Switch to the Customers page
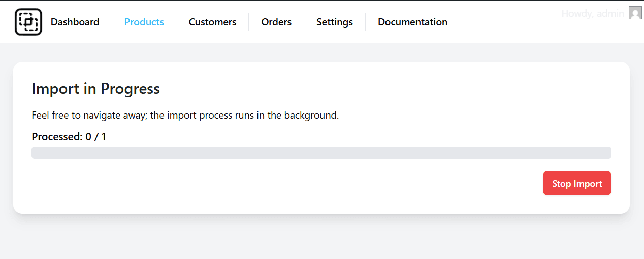Screen dimensions: 644x259 [x=212, y=22]
